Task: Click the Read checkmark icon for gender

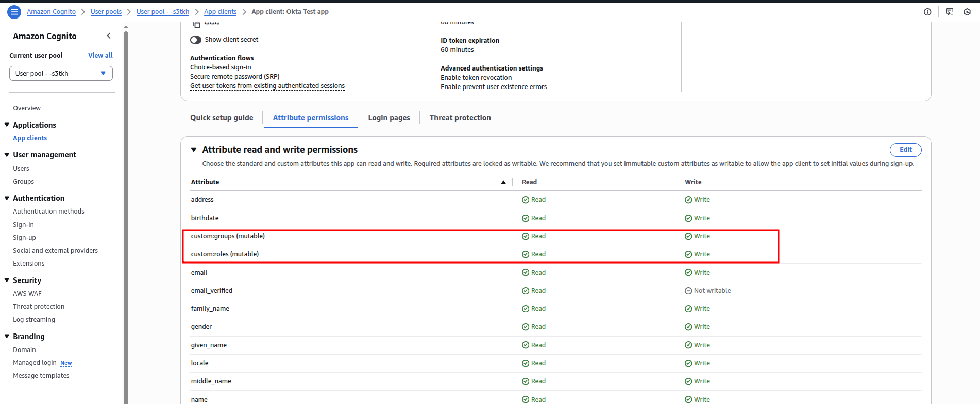Action: tap(526, 327)
